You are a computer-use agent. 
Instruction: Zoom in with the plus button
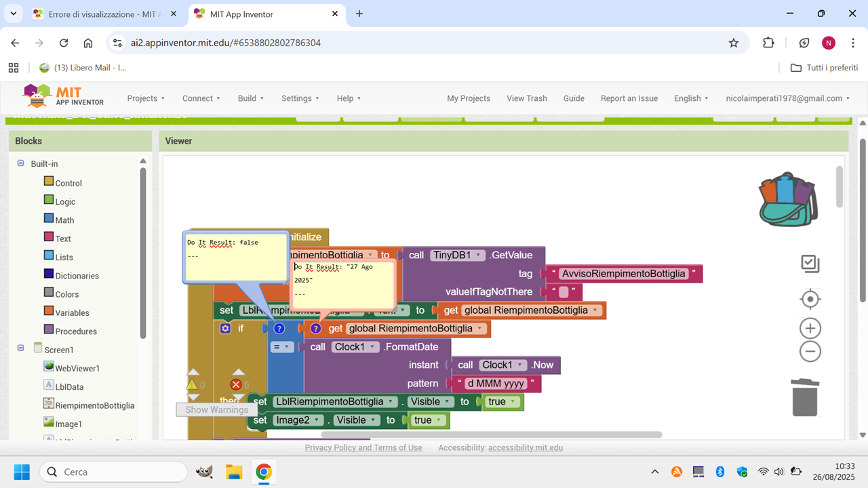810,329
